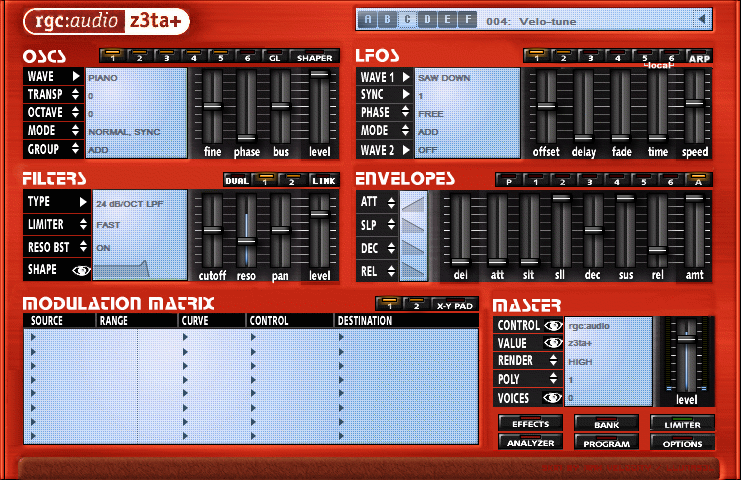Click the LFO MODE stepper arrows
The height and width of the screenshot is (480, 741).
tap(405, 130)
